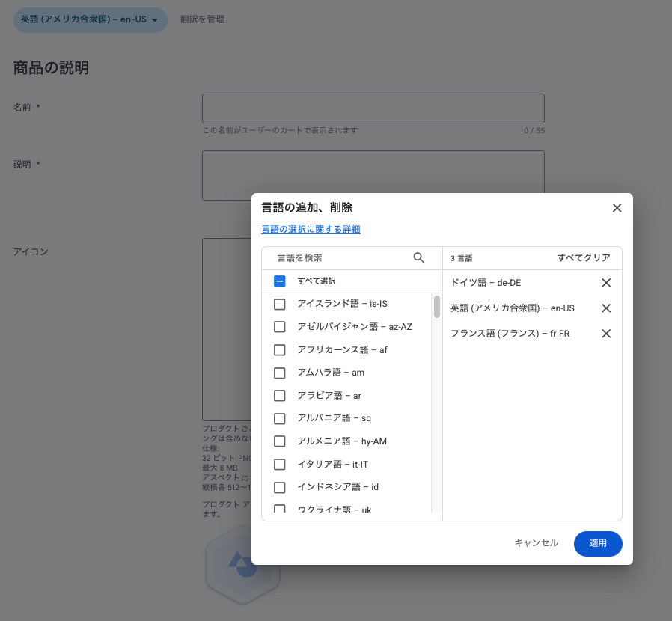Open the 言語の選択に関する詳細 link

click(311, 230)
